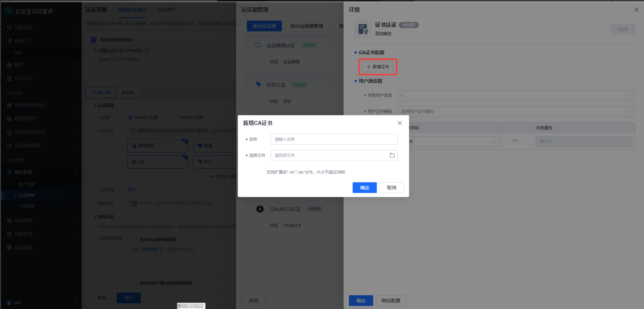Open the 用户名 local attribute dropdown
The height and width of the screenshot is (309, 644).
pyautogui.click(x=584, y=142)
